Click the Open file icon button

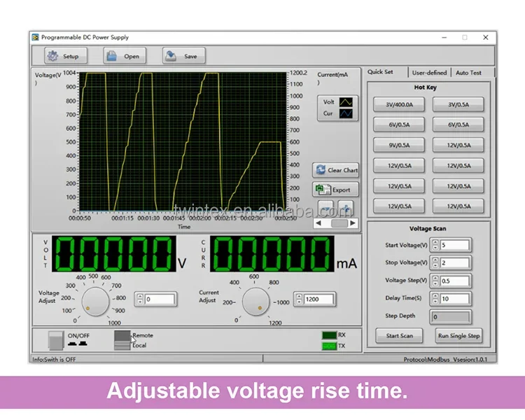tap(125, 56)
